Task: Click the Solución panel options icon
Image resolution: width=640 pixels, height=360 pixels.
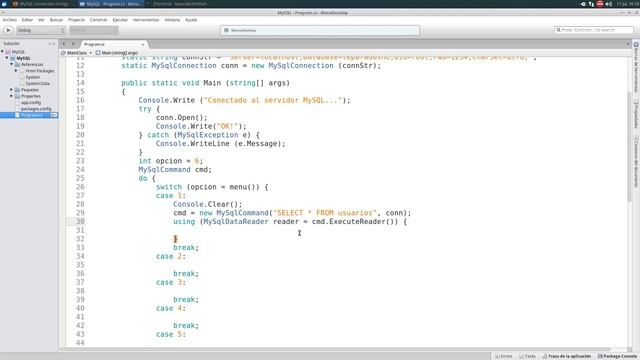Action: click(50, 44)
